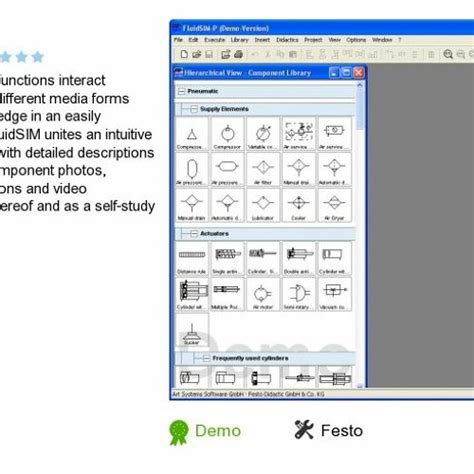Open the Library menu

(x=240, y=40)
